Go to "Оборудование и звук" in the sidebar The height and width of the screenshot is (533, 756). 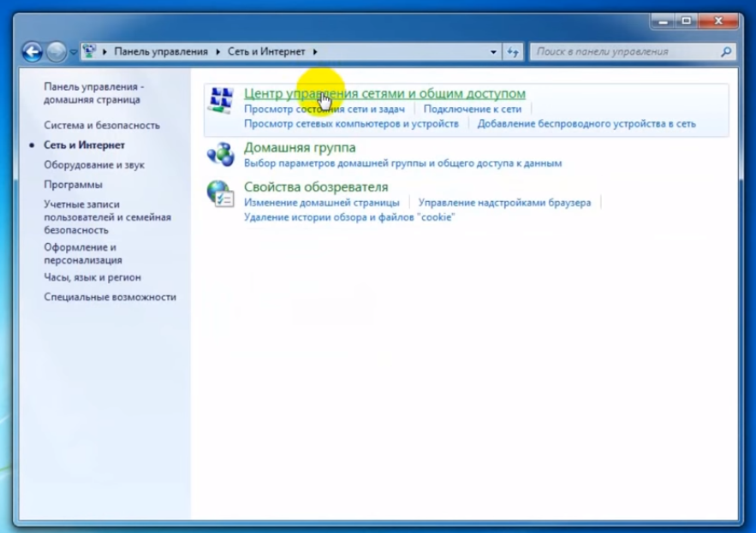click(94, 164)
